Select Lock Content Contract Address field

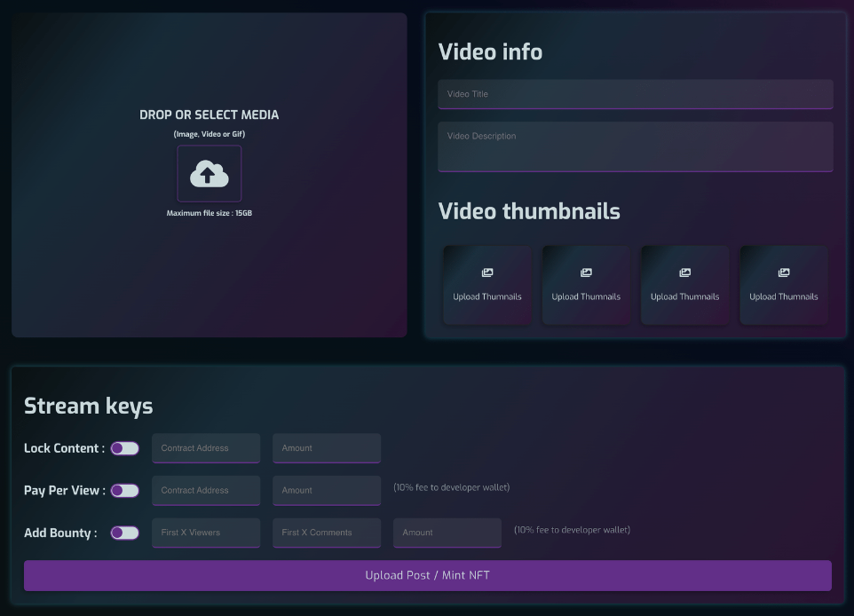[206, 448]
